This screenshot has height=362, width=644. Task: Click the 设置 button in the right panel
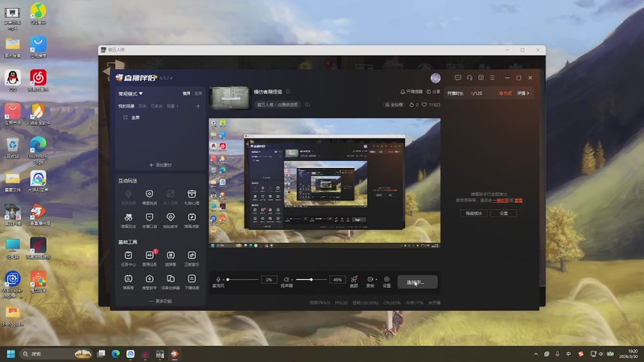point(504,213)
